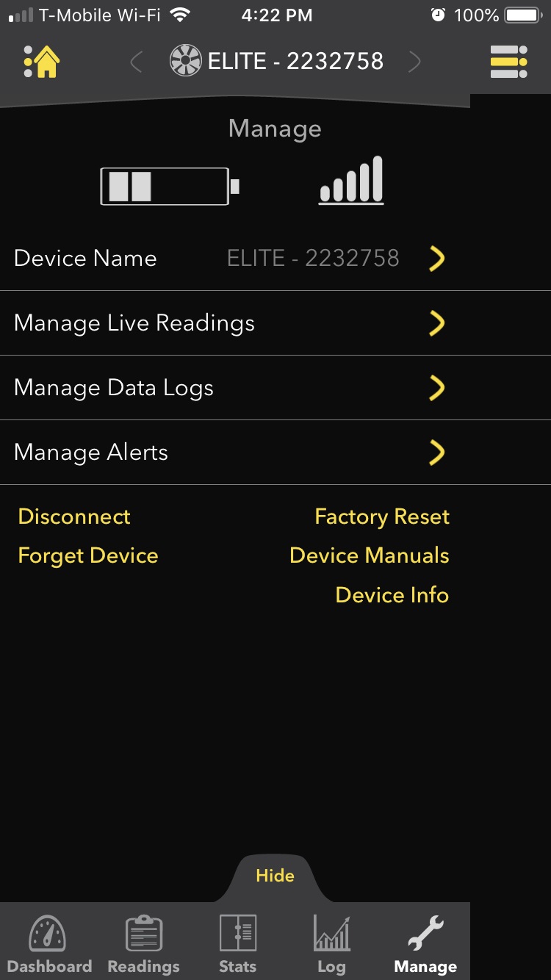551x980 pixels.
Task: Tap Factory Reset
Action: [382, 517]
